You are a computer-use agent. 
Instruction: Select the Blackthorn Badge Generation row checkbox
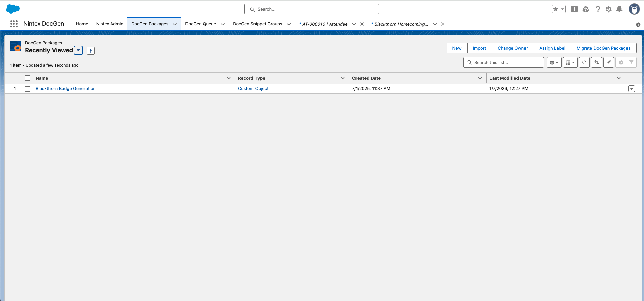point(28,89)
